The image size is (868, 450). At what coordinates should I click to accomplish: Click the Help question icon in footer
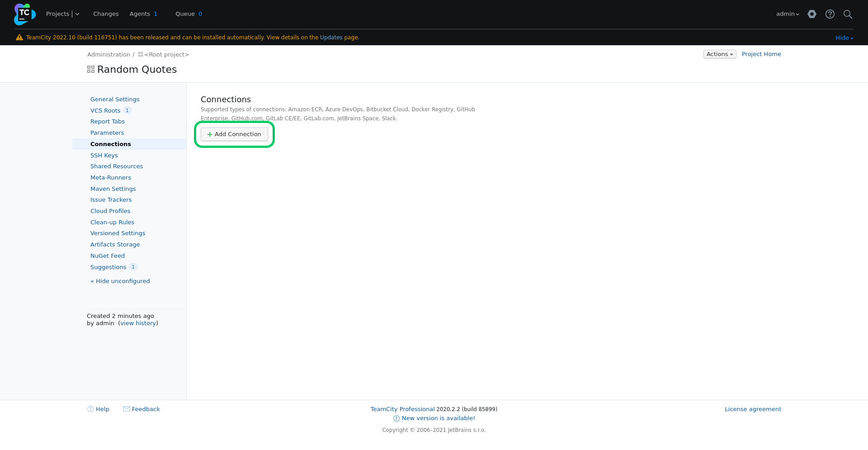click(x=90, y=409)
